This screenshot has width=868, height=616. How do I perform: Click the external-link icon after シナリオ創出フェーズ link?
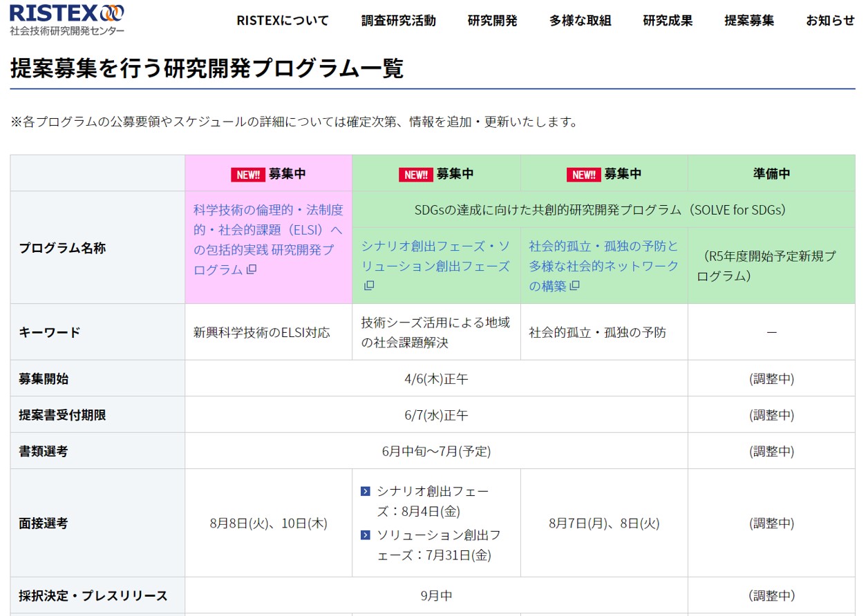click(x=368, y=287)
